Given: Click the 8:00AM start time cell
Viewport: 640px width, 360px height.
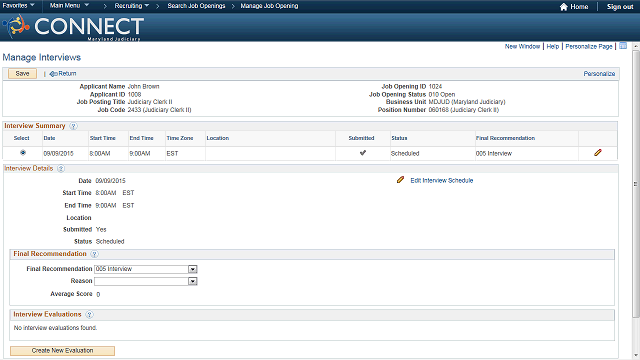Looking at the screenshot, I should [x=100, y=153].
